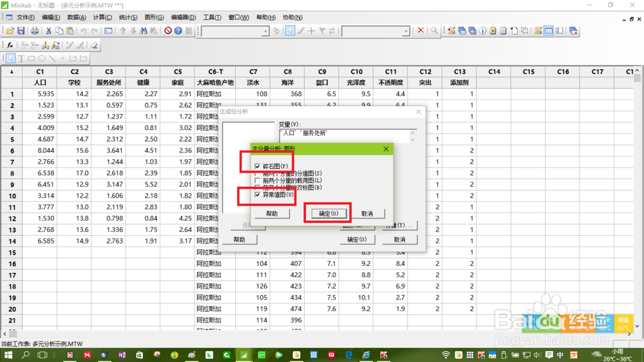
Task: Open the 文件(F) menu
Action: tap(26, 17)
